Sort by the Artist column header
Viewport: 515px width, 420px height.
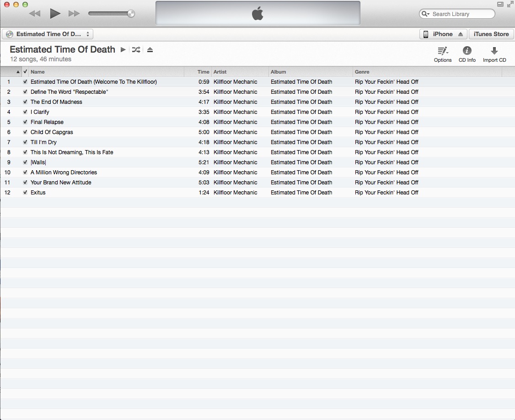point(240,72)
